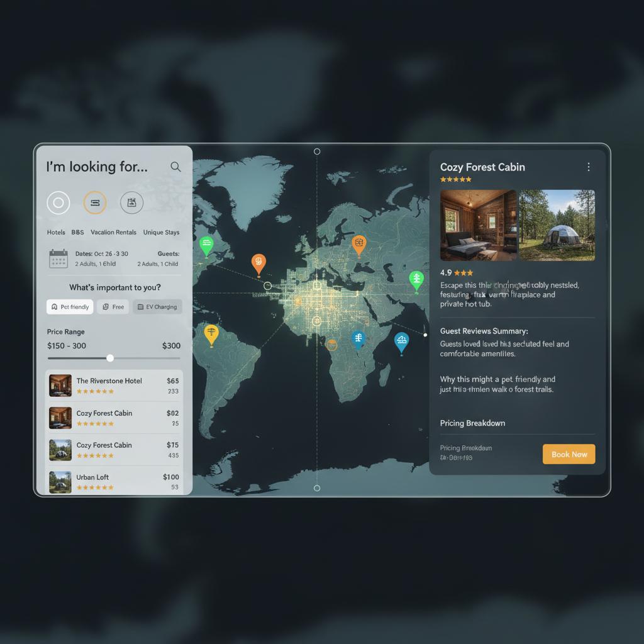Click the Book Now button
This screenshot has height=644, width=644.
click(569, 454)
